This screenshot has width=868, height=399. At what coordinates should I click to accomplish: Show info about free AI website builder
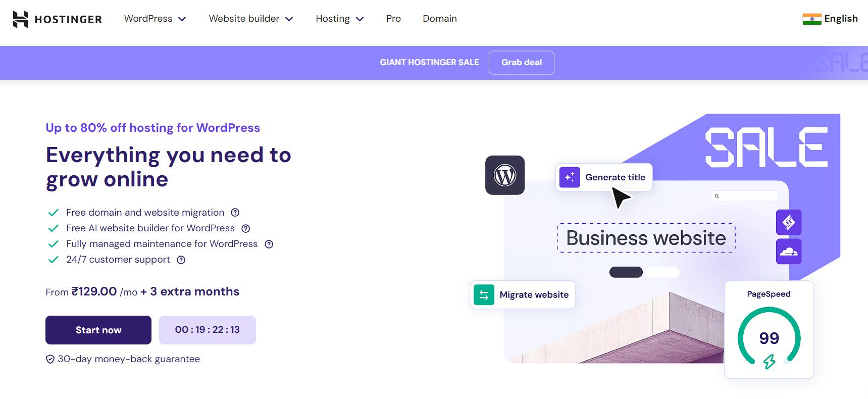[x=245, y=228]
